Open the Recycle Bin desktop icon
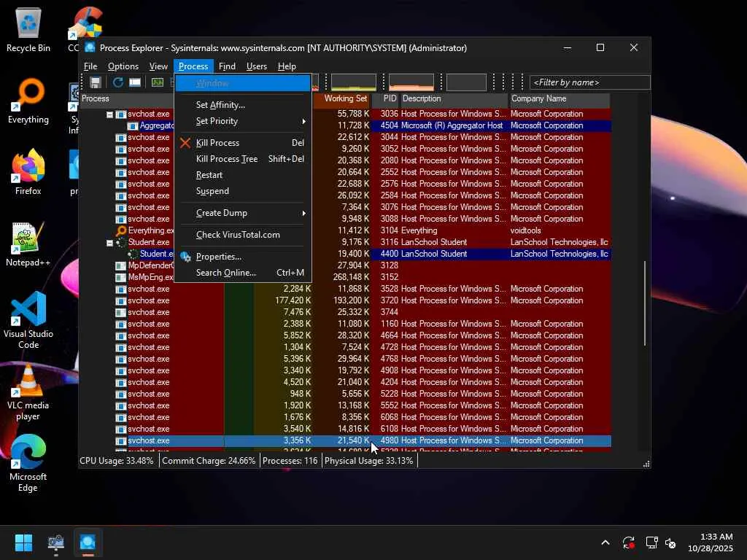The height and width of the screenshot is (560, 747). [x=28, y=30]
